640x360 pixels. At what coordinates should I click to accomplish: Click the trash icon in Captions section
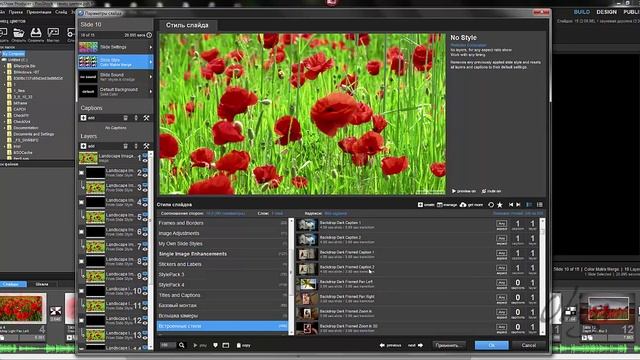125,118
